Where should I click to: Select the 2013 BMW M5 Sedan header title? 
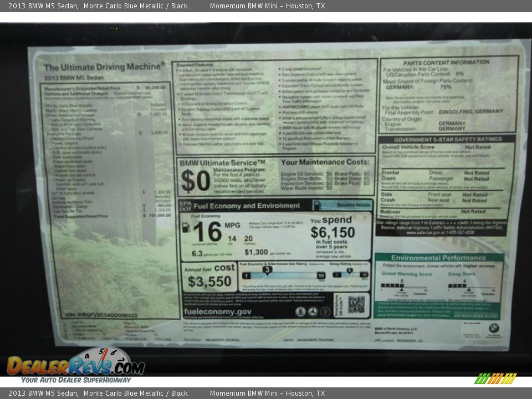[42, 7]
